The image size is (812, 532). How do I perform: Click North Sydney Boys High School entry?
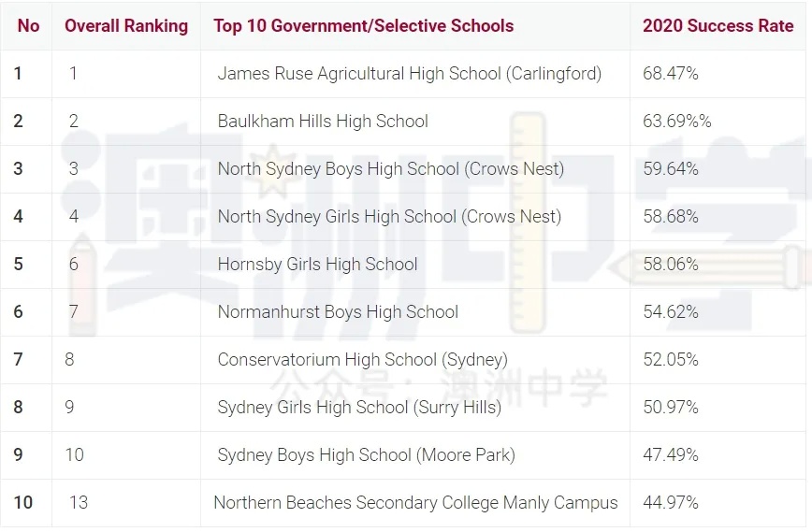390,168
